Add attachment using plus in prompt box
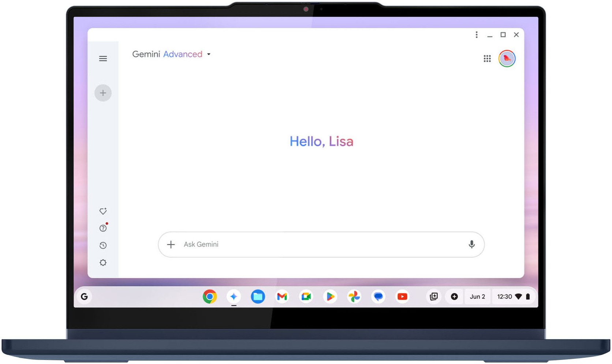Screen dimensions: 612x364 (171, 244)
